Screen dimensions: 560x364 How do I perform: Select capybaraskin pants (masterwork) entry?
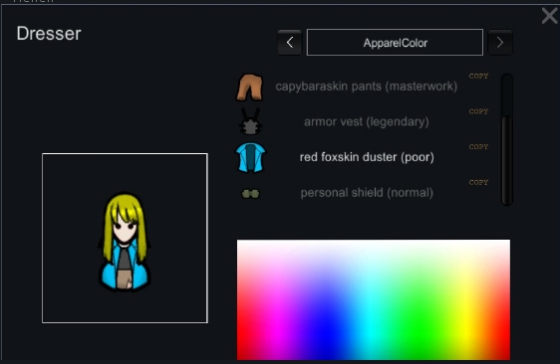click(366, 86)
